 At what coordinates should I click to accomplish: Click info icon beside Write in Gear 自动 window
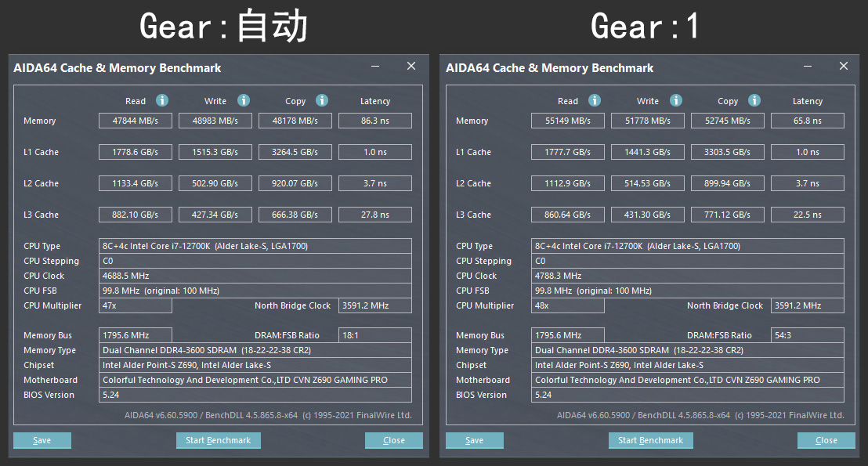pyautogui.click(x=244, y=100)
